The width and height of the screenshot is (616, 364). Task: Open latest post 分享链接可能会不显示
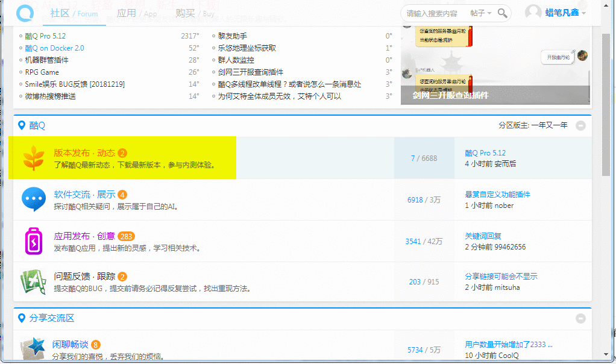[501, 277]
